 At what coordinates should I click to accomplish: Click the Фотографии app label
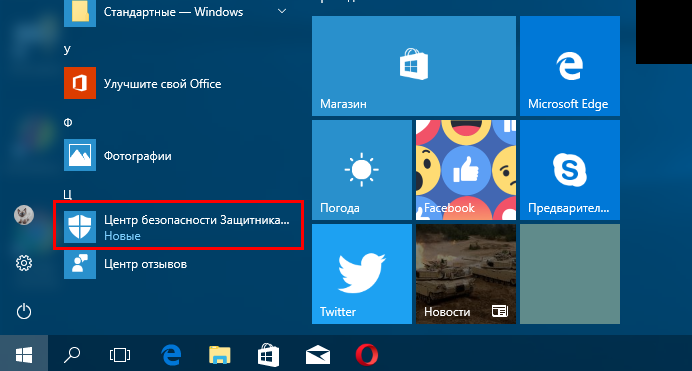[137, 156]
